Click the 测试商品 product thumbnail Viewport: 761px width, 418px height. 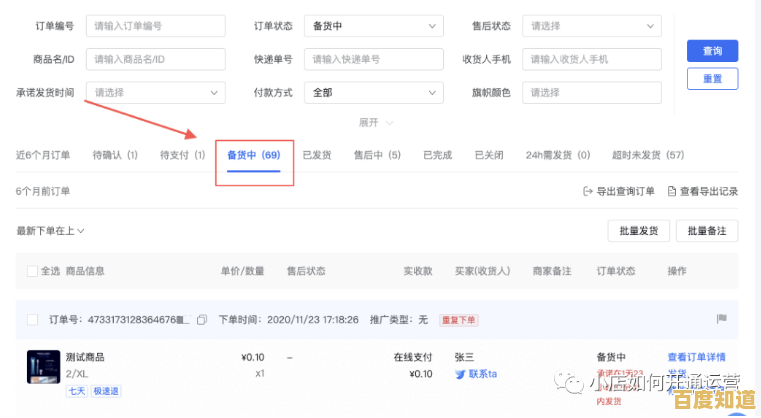point(44,367)
